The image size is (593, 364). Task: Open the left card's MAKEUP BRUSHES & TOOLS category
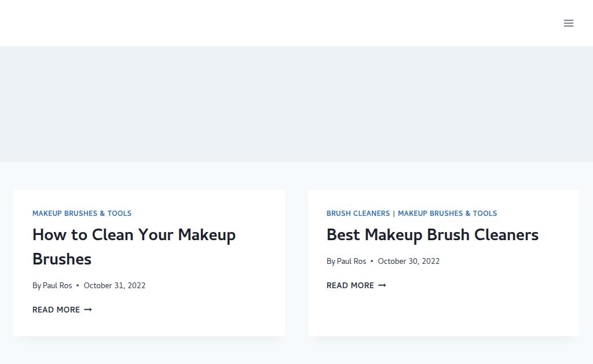pyautogui.click(x=82, y=213)
